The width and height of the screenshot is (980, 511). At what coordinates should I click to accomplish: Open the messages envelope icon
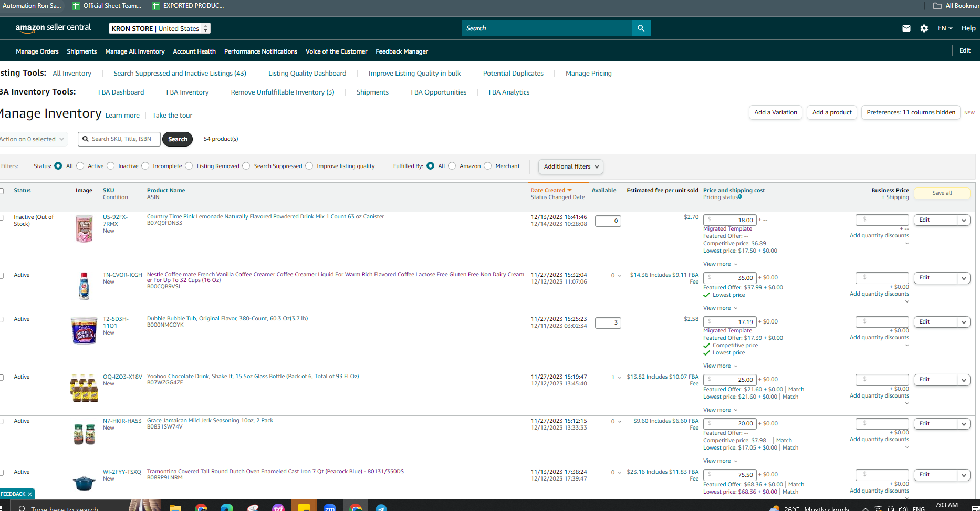906,28
